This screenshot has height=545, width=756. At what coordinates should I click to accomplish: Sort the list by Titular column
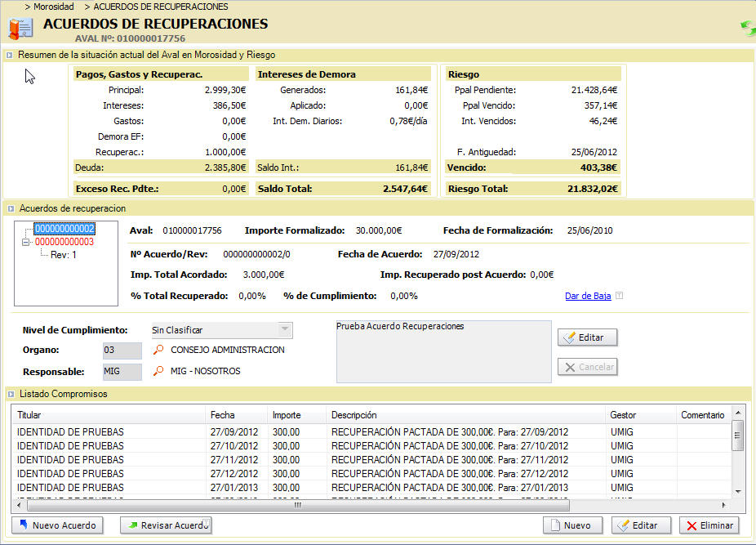[109, 415]
